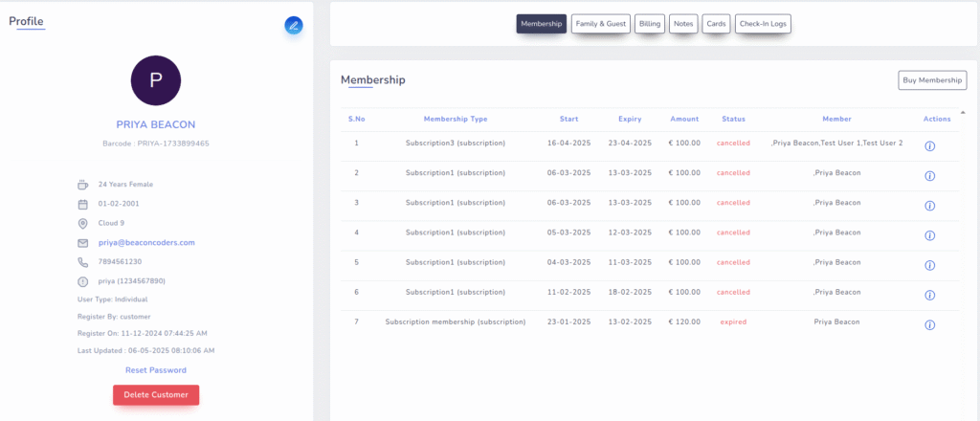
Task: Open info icon for row starting 05-03-2025
Action: 929,235
